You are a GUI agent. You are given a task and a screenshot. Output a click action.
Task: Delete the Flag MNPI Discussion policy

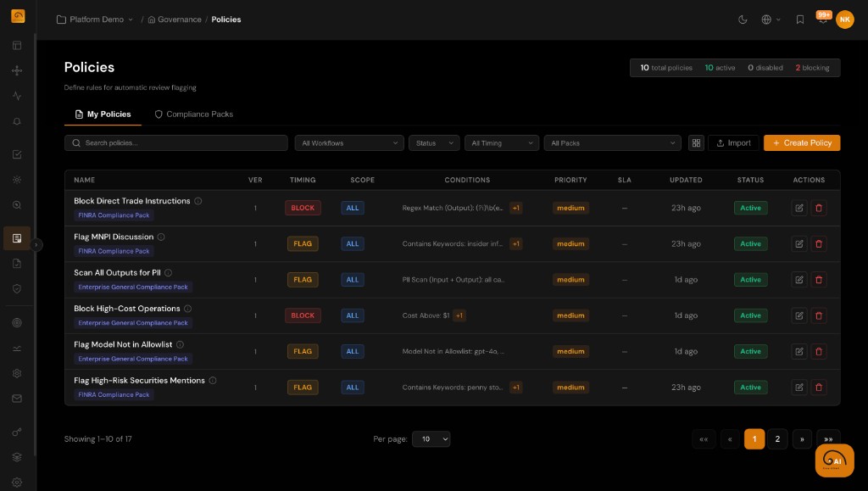coord(818,243)
